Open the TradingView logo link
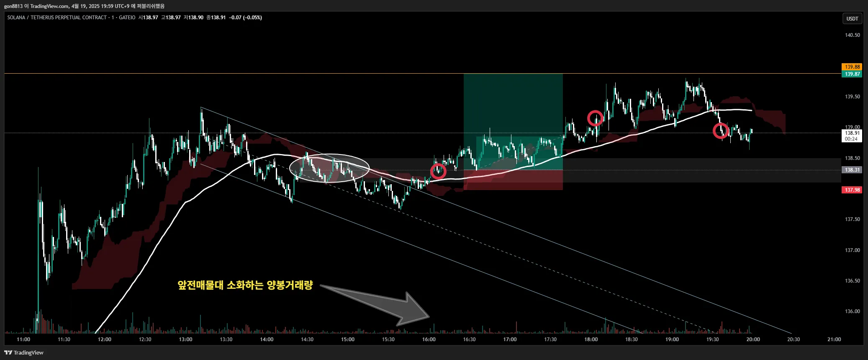Screen dimensions: 868x360 tap(24, 352)
